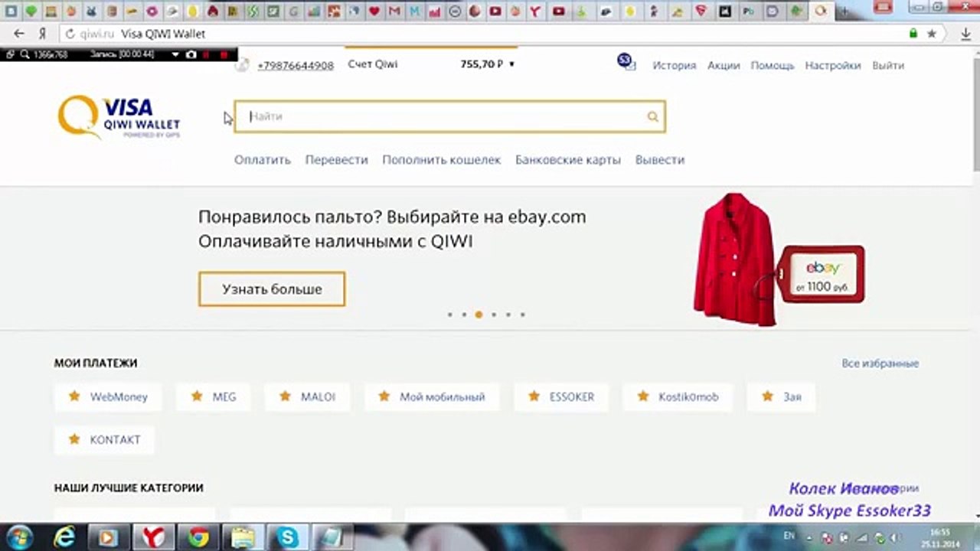Click the star on WebMoney favorite
Screen dimensions: 980x551
click(74, 396)
